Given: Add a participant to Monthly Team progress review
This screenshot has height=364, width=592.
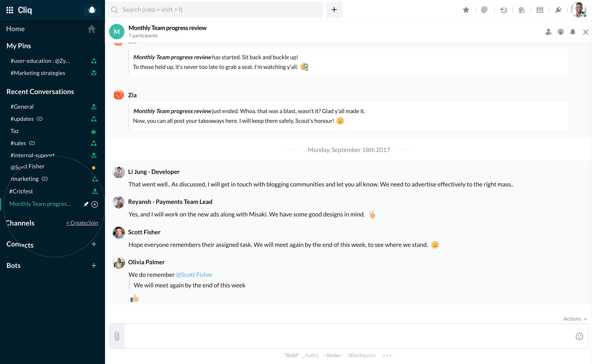Looking at the screenshot, I should coord(549,32).
